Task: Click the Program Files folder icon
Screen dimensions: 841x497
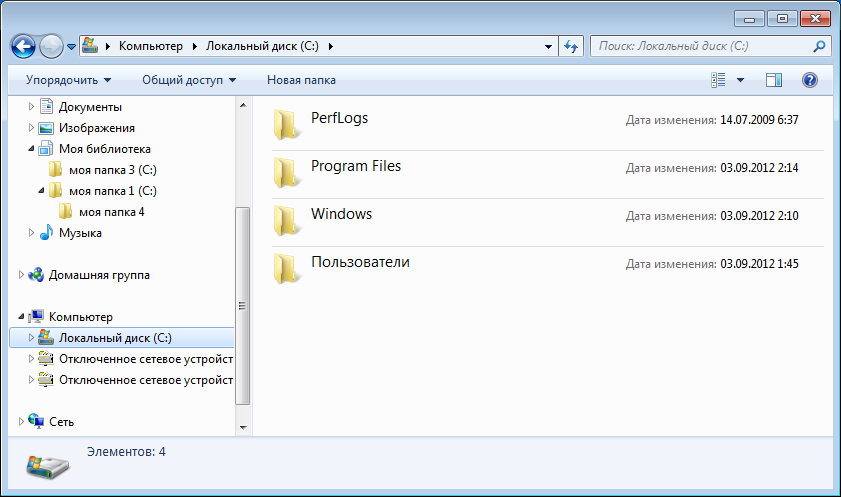Action: tap(285, 173)
